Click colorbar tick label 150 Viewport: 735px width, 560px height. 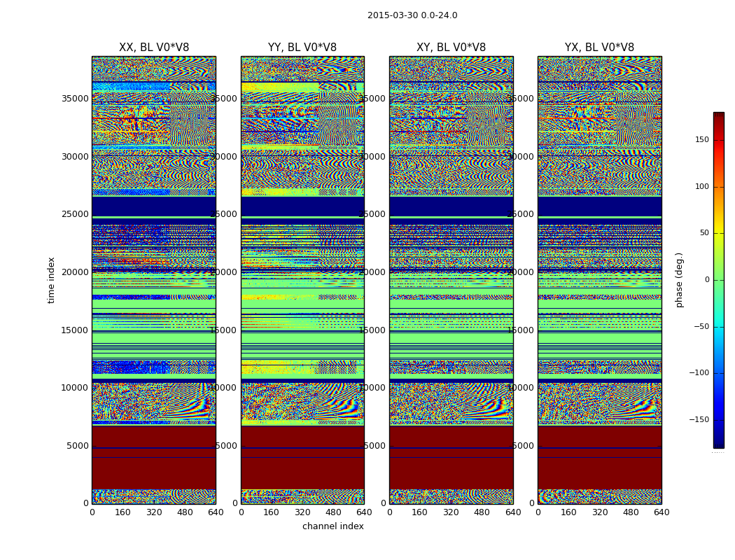702,139
